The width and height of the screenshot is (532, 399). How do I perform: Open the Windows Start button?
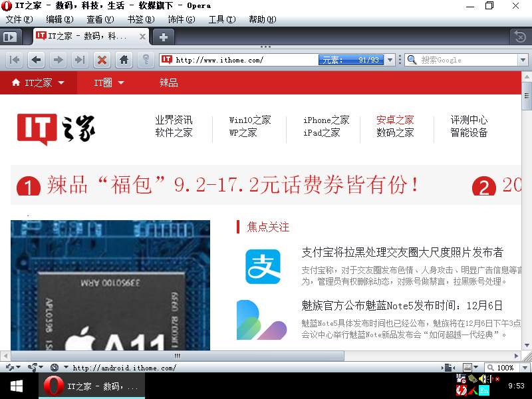click(17, 386)
